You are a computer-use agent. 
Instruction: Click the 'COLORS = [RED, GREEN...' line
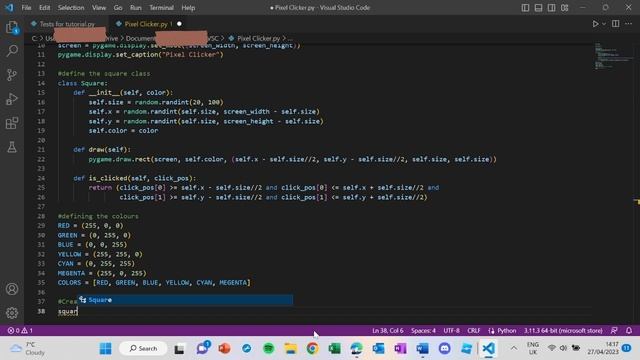154,282
